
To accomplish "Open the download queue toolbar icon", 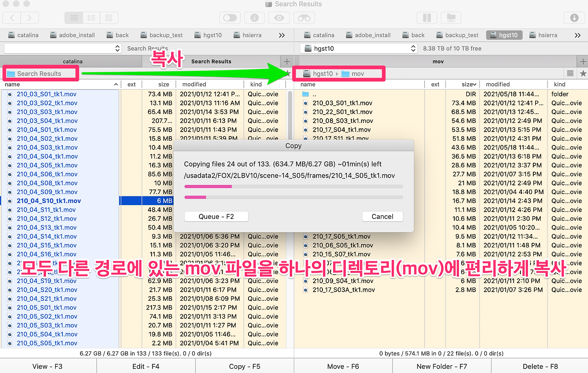I will tap(574, 18).
